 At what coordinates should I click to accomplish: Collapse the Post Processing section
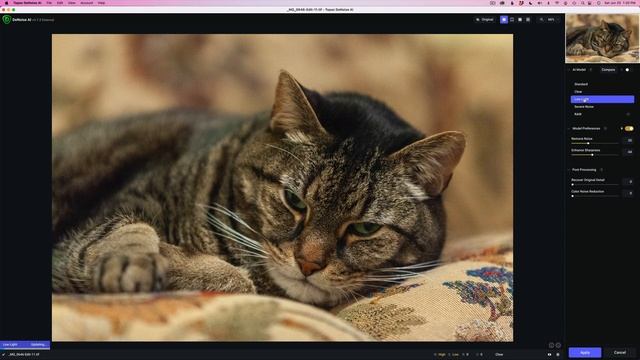pyautogui.click(x=569, y=170)
